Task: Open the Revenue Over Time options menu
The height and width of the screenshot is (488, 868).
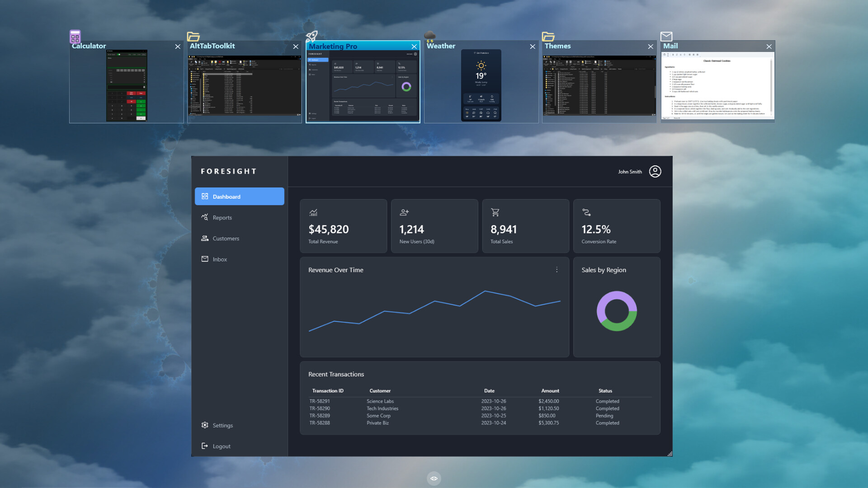Action: point(557,269)
